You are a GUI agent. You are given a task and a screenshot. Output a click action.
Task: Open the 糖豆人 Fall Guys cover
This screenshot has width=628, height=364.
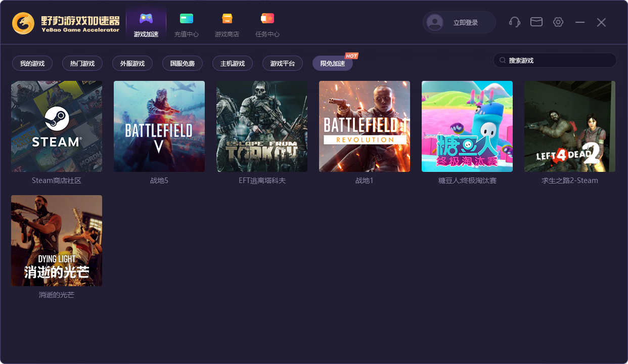click(467, 126)
